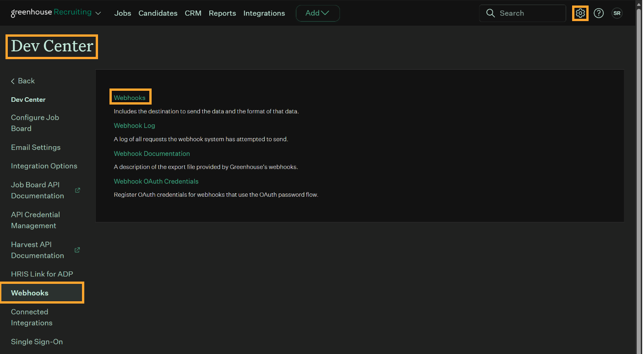The width and height of the screenshot is (644, 354).
Task: Select Single Sign-On in sidebar
Action: [37, 342]
